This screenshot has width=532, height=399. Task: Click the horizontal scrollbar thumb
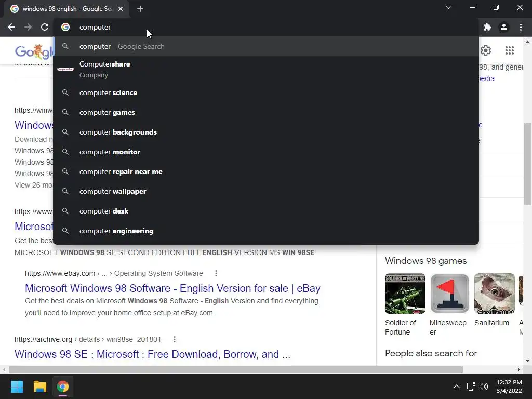point(235,369)
